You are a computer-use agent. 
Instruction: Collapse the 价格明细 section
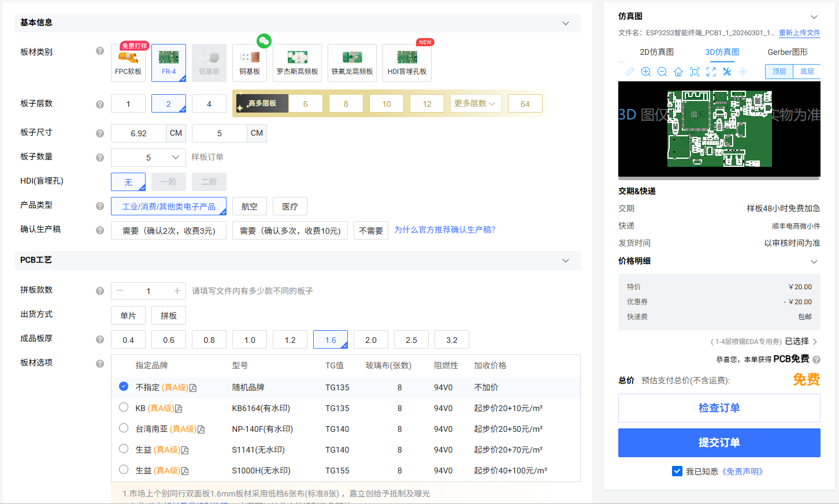814,262
